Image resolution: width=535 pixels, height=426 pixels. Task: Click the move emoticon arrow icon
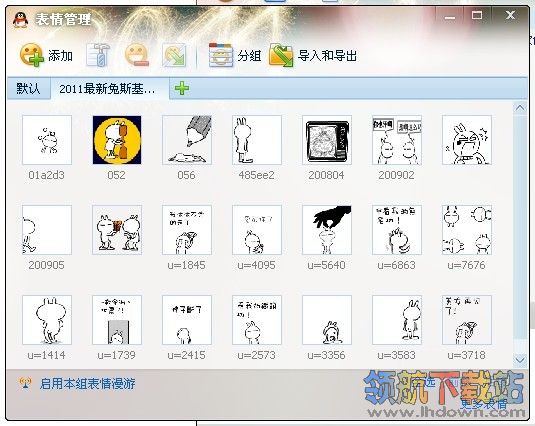pos(174,55)
